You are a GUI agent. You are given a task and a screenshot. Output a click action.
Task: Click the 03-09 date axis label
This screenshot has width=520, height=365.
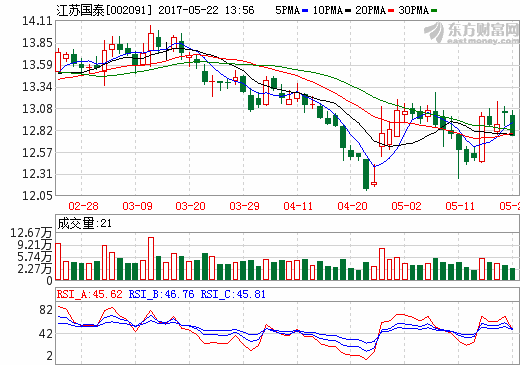[137, 206]
